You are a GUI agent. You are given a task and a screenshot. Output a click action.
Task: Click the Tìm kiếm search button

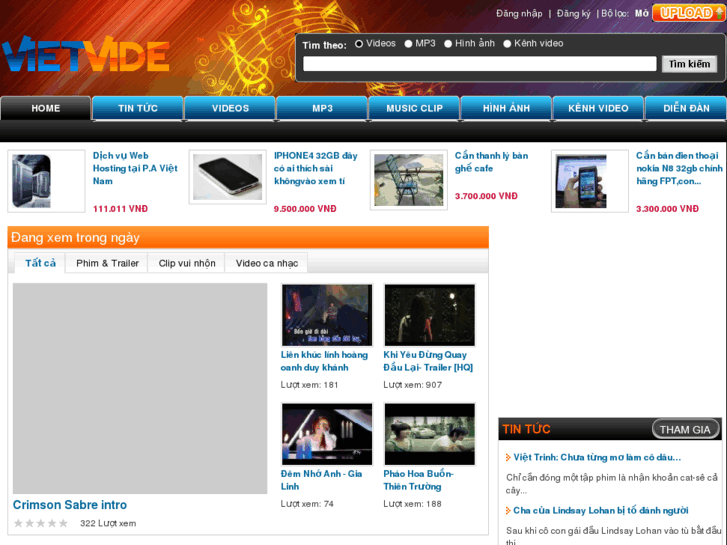coord(689,64)
